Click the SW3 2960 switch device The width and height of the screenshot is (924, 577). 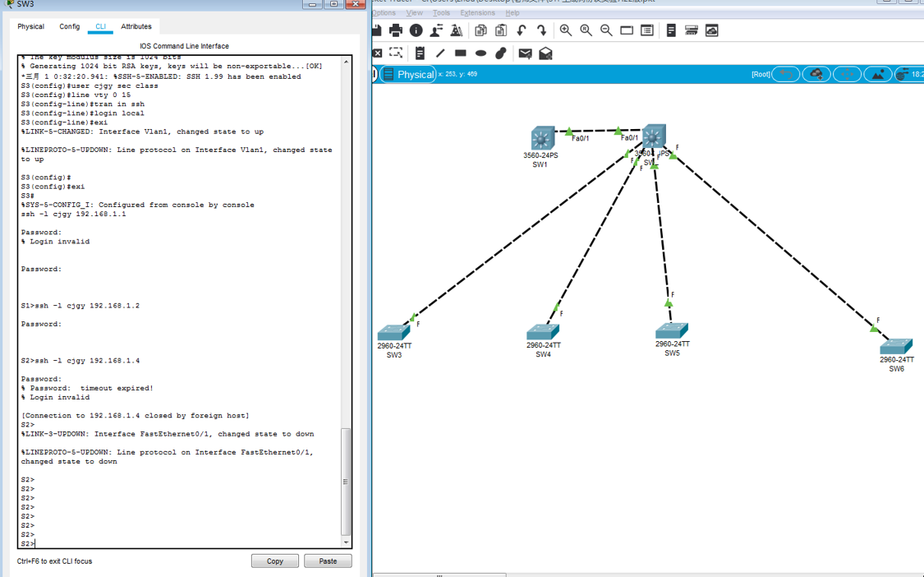[393, 332]
